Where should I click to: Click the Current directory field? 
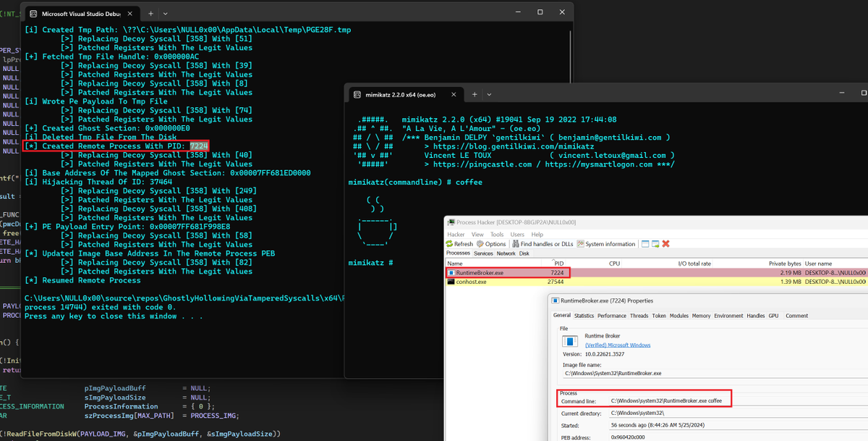[x=738, y=412]
